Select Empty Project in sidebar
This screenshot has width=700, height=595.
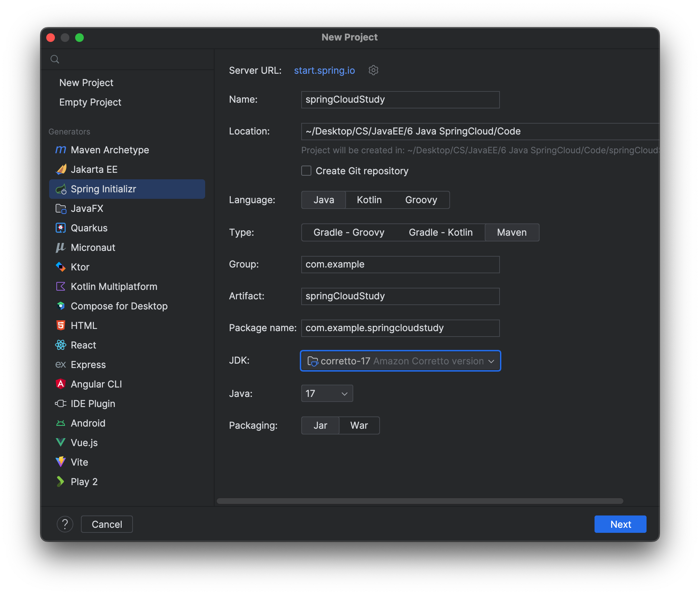(90, 102)
